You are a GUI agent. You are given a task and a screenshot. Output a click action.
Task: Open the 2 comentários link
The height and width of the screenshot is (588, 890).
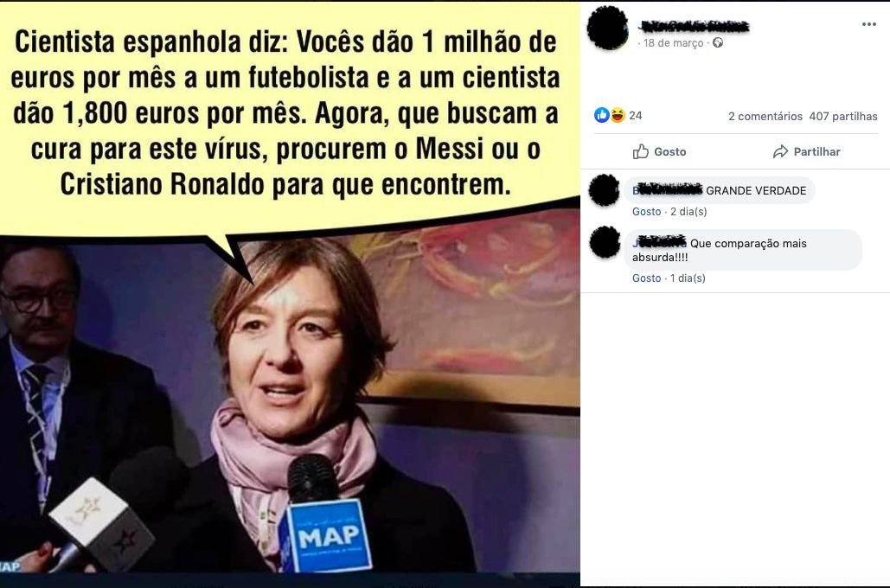pyautogui.click(x=765, y=117)
